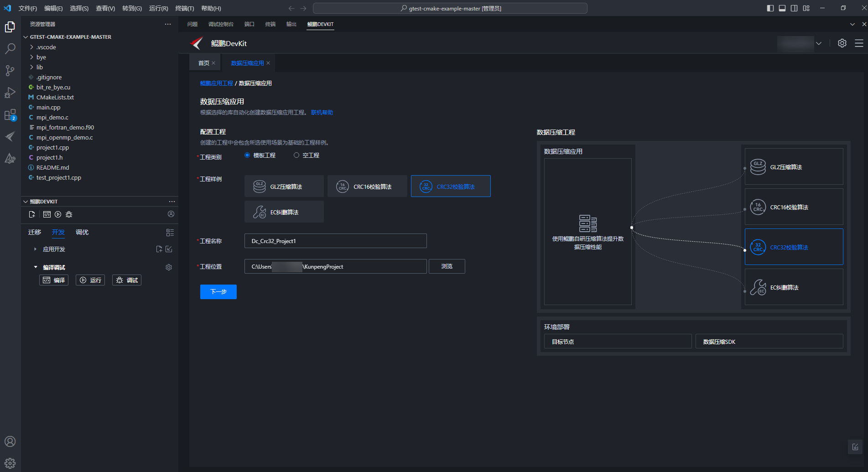
Task: Switch to 首页 tab
Action: pos(203,63)
